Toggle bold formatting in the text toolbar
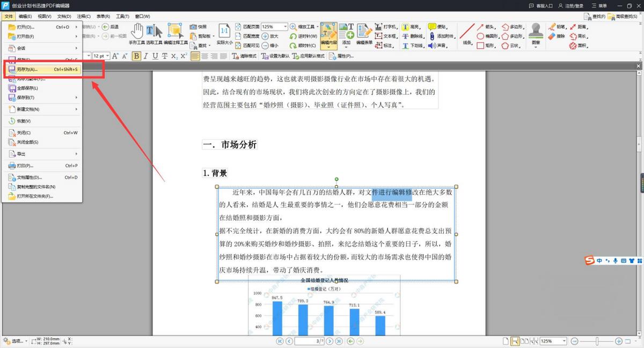The height and width of the screenshot is (348, 644). pyautogui.click(x=137, y=55)
